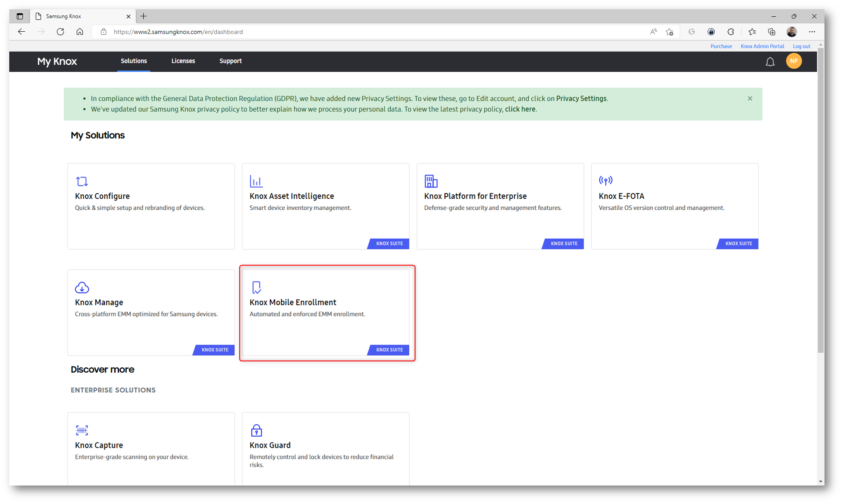Click the page vertical scrollbar thumb
The width and height of the screenshot is (843, 504).
coord(821,200)
